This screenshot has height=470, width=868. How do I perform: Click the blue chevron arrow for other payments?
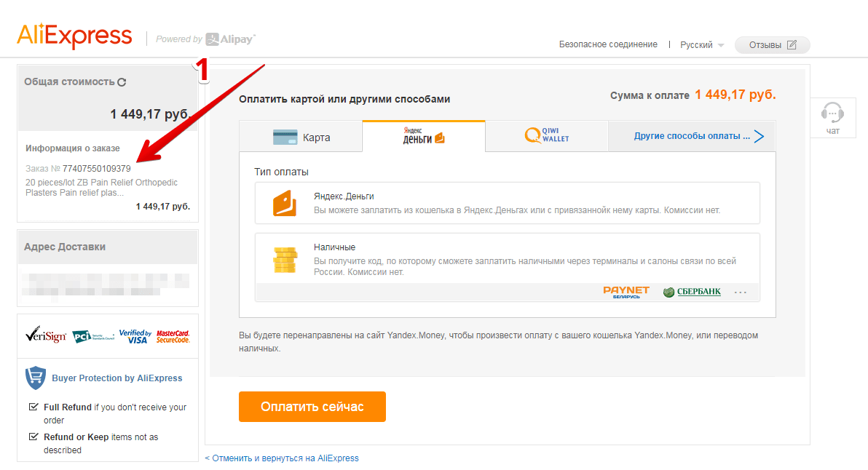click(759, 136)
